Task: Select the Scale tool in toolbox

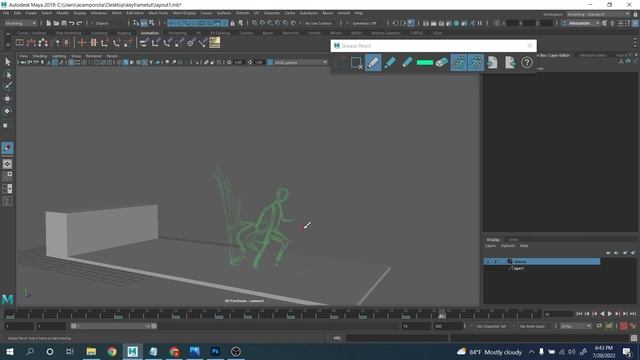Action: pyautogui.click(x=6, y=125)
